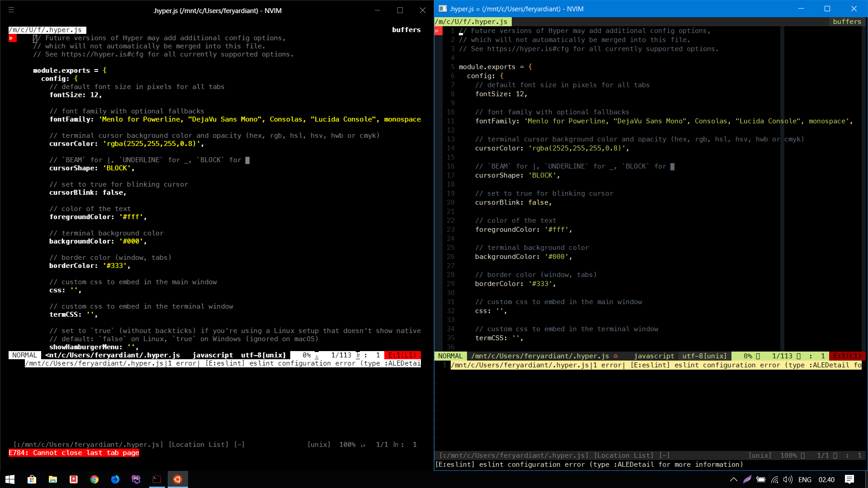This screenshot has width=868, height=488.
Task: Open File Explorer from taskbar
Action: 53,479
